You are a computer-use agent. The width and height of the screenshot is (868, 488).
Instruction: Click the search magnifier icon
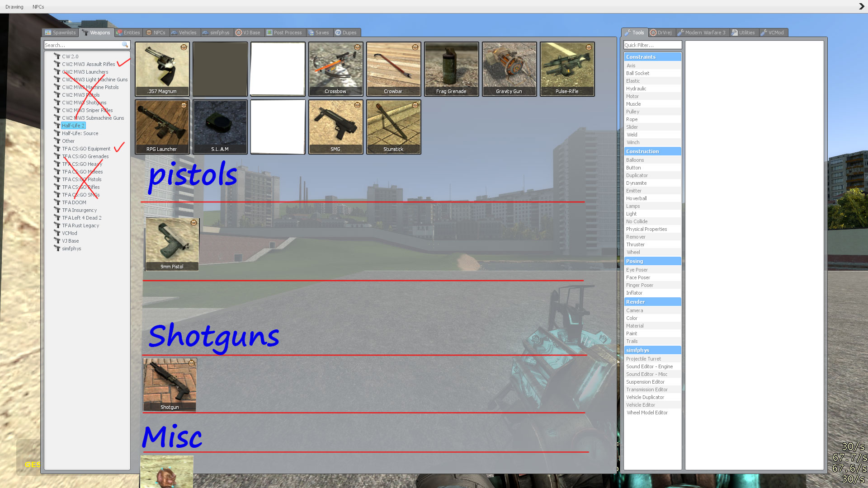click(x=125, y=45)
